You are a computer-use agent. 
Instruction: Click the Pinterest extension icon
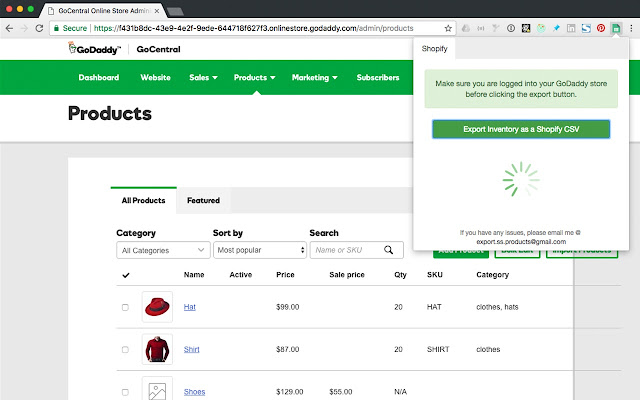point(601,28)
